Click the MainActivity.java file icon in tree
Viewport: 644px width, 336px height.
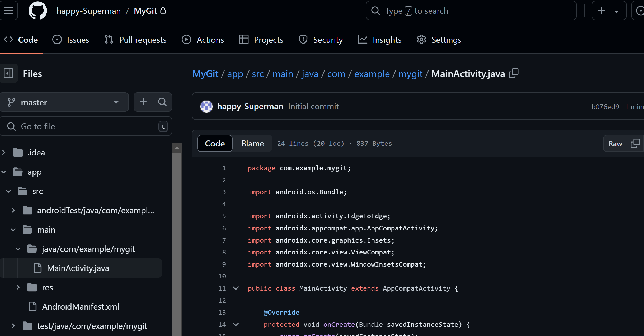37,268
